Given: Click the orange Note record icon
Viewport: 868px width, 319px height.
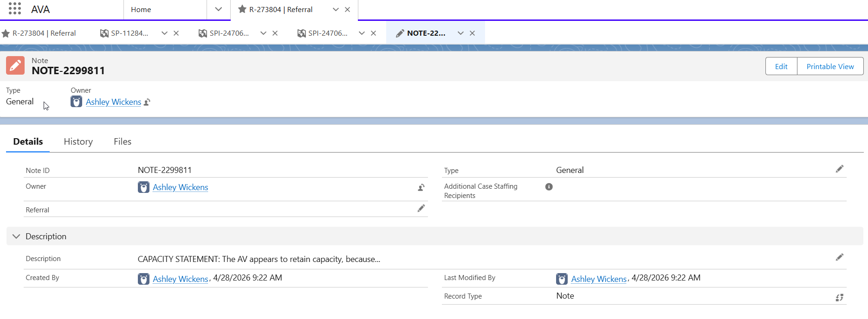Looking at the screenshot, I should pyautogui.click(x=15, y=66).
